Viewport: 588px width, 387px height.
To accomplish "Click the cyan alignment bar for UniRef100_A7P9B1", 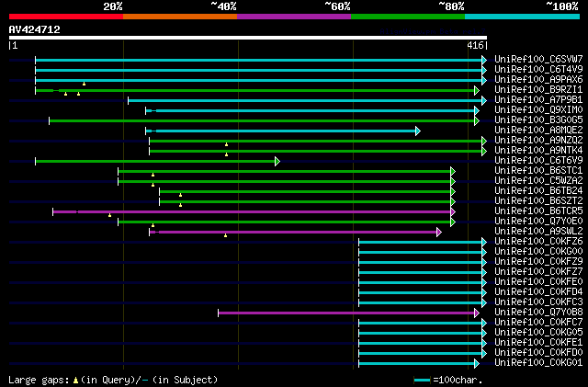I will tap(305, 100).
